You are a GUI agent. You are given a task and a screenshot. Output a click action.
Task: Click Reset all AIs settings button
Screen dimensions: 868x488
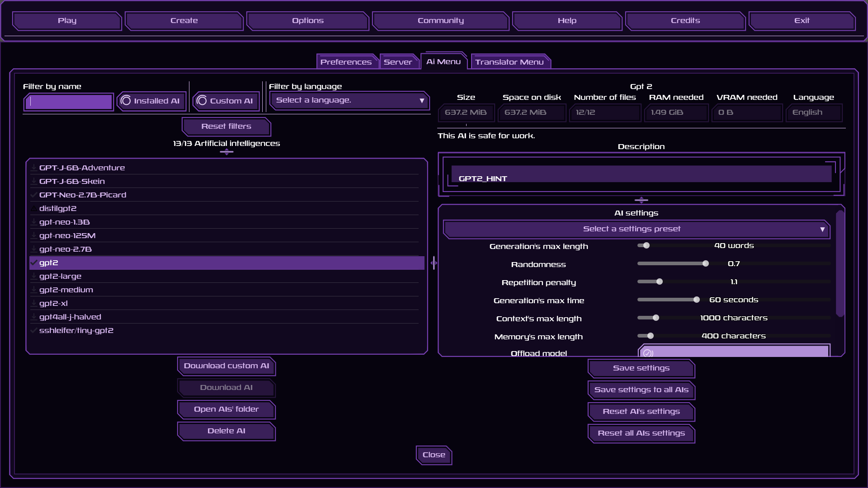click(641, 433)
